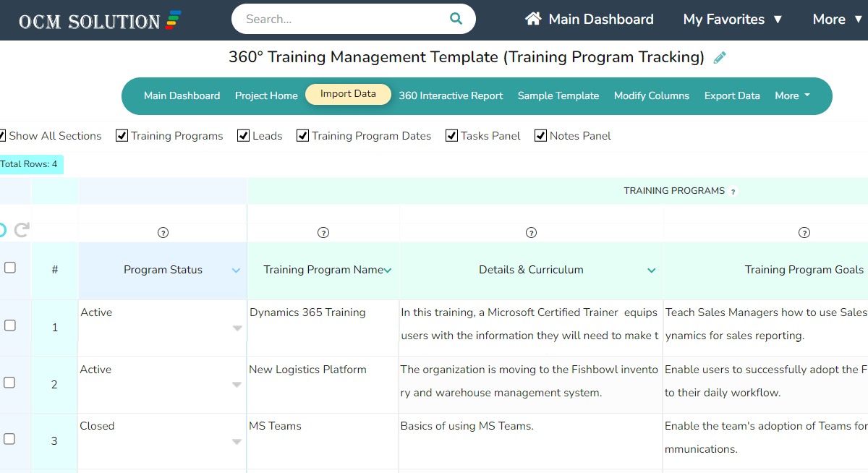Click the Import Data button
Image resolution: width=868 pixels, height=473 pixels.
(x=348, y=94)
